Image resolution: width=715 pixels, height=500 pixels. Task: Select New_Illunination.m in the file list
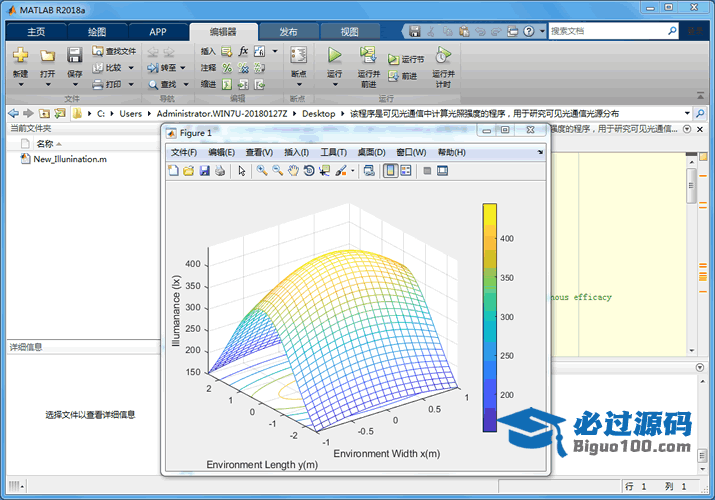pos(64,159)
